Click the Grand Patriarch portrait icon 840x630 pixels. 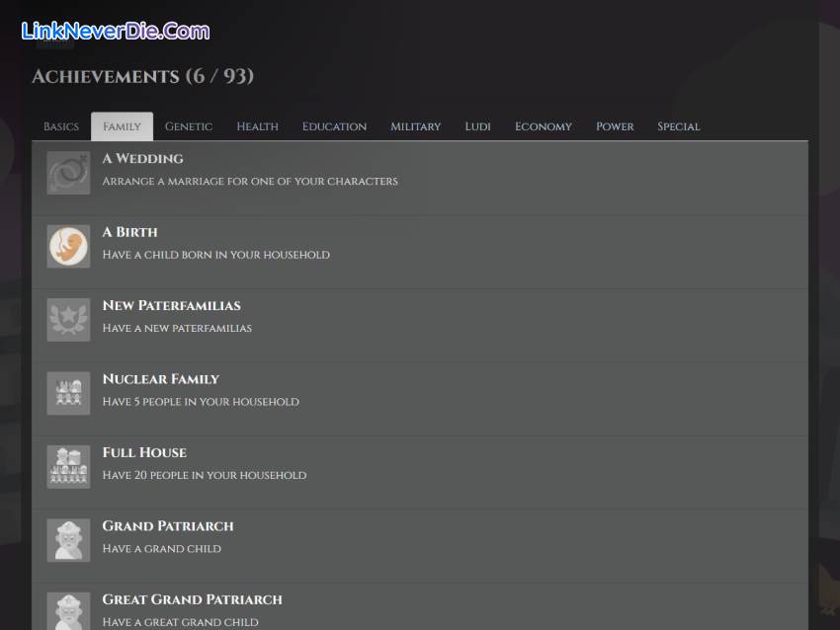[x=68, y=540]
